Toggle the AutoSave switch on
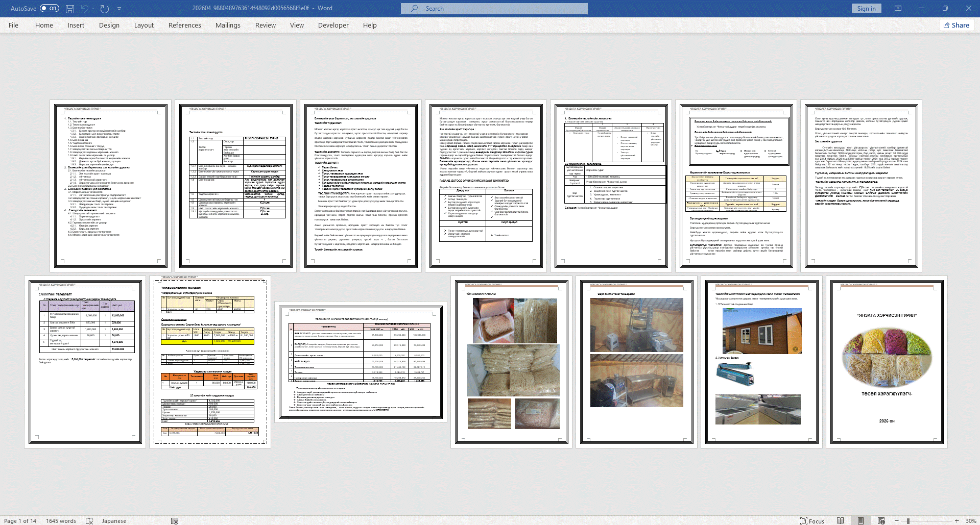 click(50, 8)
